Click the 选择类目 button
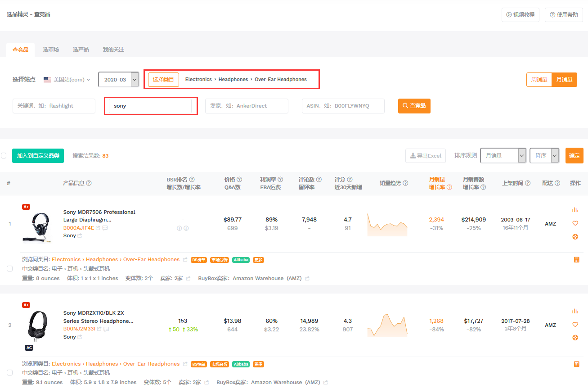Screen dimensions: 588x389 tap(163, 80)
